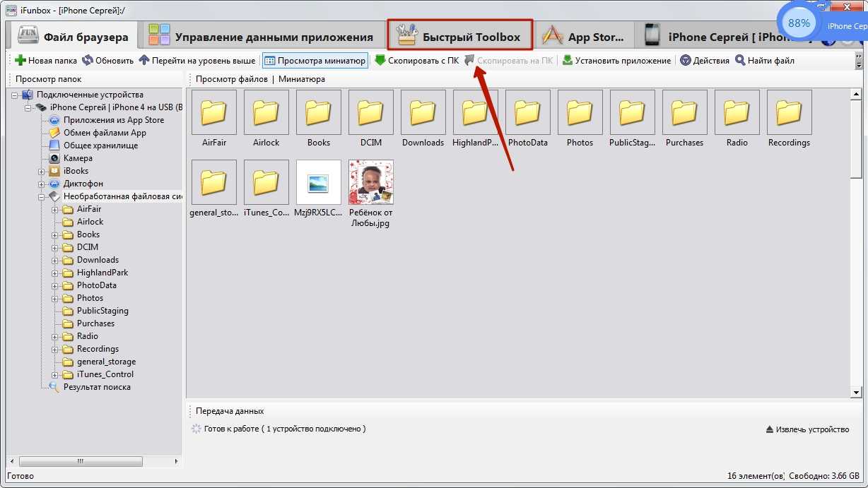The height and width of the screenshot is (488, 868).
Task: Open the Управление данными приложения tab
Action: click(x=262, y=37)
